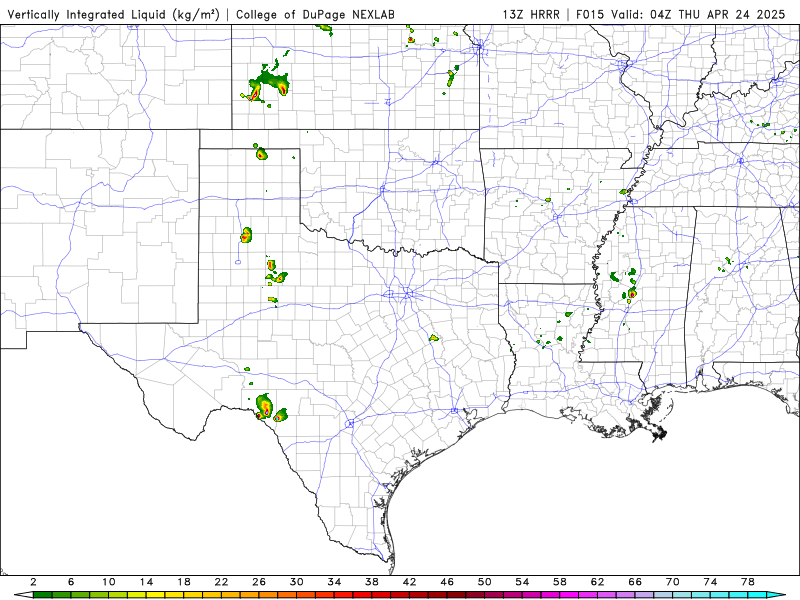Click the color scale label "46"

447,582
